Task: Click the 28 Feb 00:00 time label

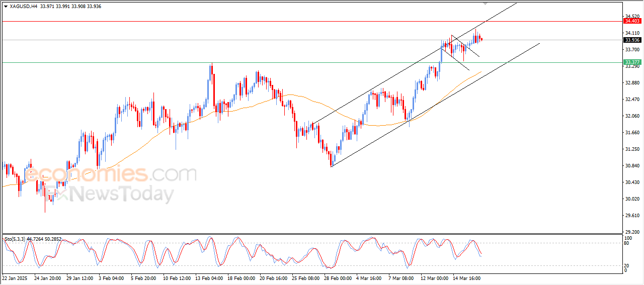Action: [338, 277]
